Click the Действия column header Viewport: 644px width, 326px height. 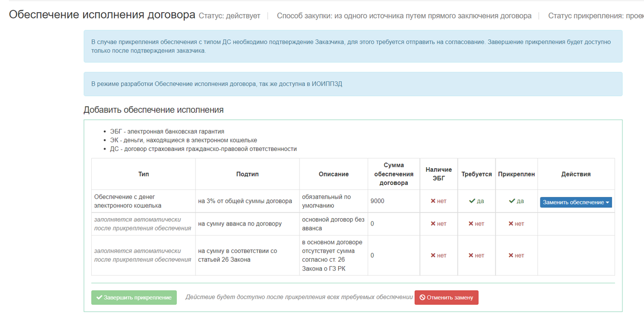coord(576,174)
